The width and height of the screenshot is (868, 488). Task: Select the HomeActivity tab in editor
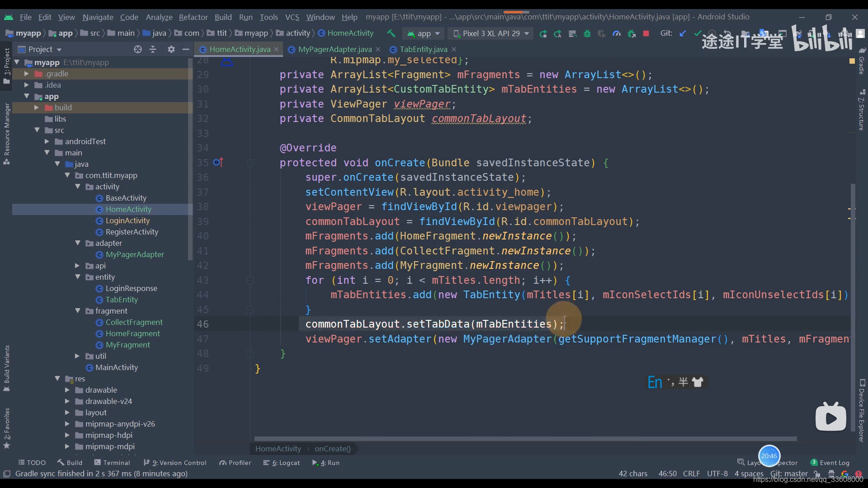tap(238, 49)
